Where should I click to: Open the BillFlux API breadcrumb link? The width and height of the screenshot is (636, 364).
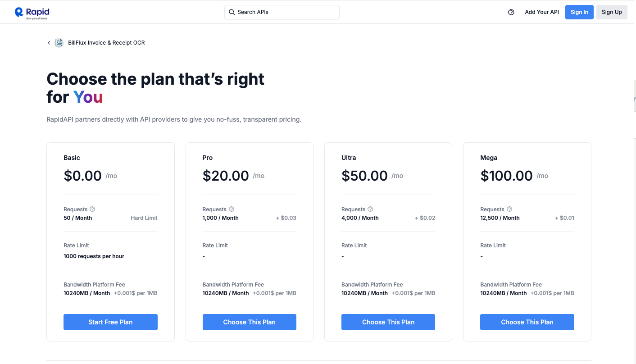point(106,42)
